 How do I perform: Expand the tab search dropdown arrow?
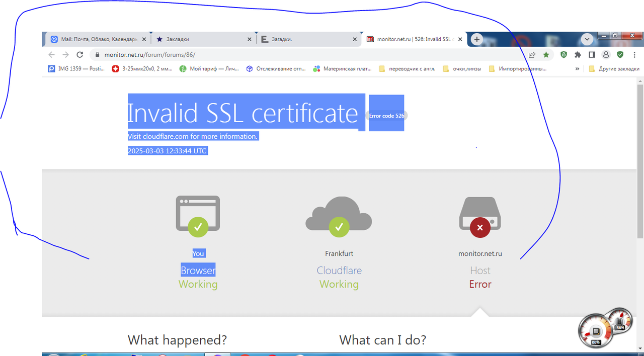pos(587,39)
